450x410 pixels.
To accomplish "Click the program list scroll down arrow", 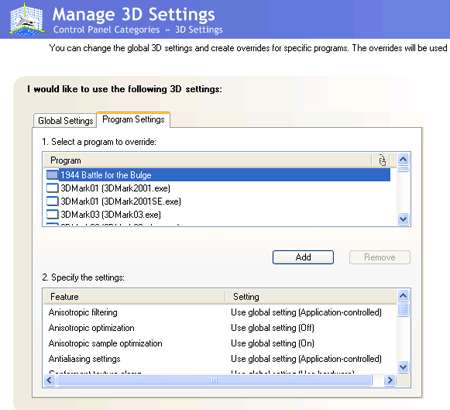I will coord(403,219).
